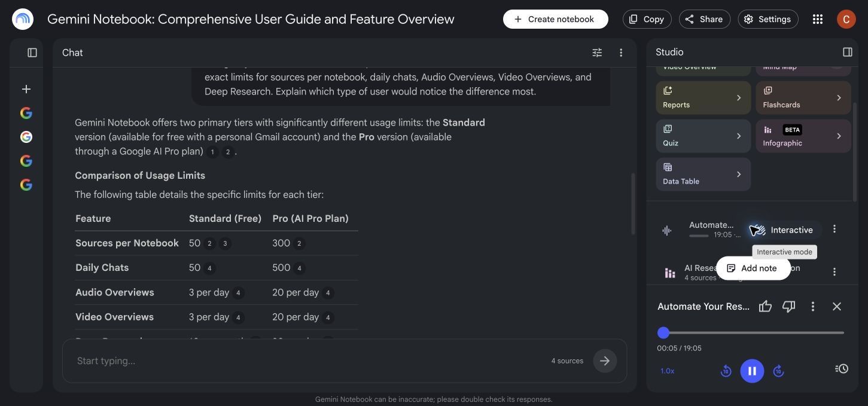Close the audio player

point(837,306)
